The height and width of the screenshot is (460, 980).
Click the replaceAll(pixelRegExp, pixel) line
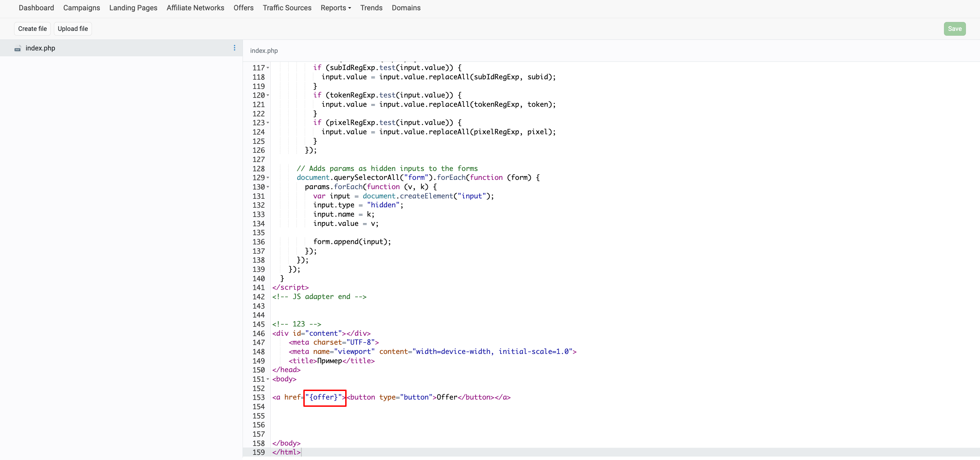point(438,132)
